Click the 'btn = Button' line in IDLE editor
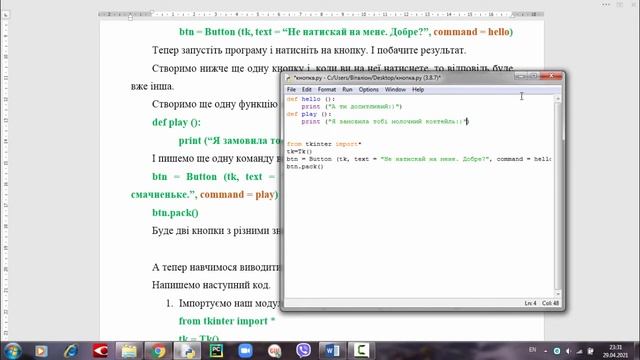 (419, 159)
